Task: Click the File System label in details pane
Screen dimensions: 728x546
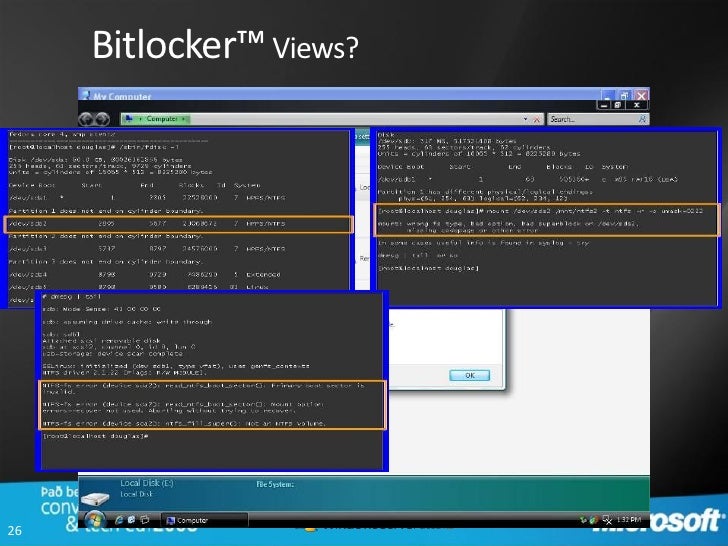Action: pos(275,484)
